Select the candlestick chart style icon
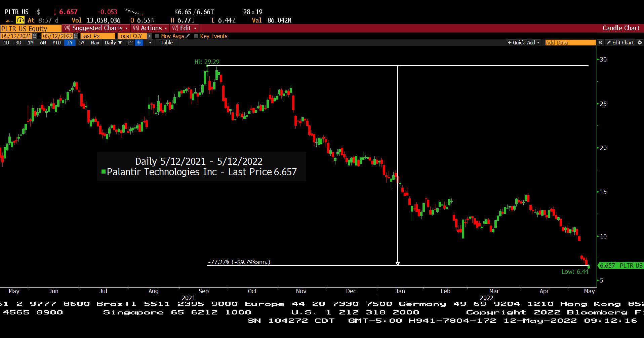 click(139, 43)
